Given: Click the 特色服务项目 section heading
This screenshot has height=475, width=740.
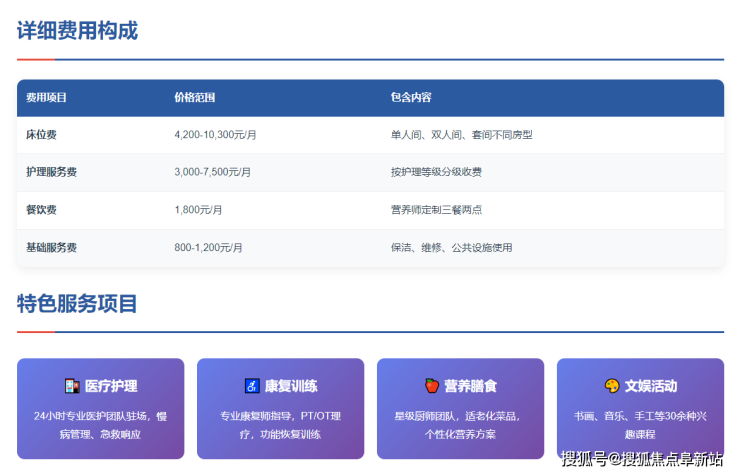Looking at the screenshot, I should pos(77,303).
